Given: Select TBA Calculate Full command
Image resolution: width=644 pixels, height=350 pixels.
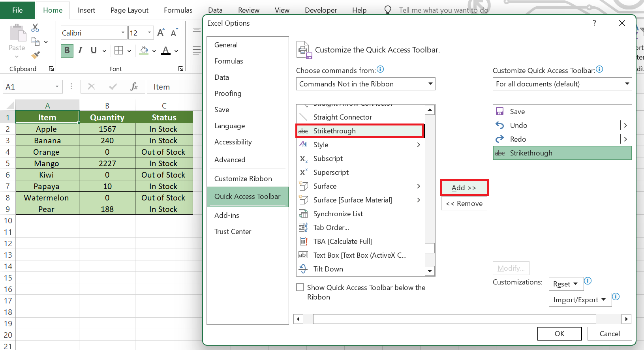Looking at the screenshot, I should click(x=360, y=241).
